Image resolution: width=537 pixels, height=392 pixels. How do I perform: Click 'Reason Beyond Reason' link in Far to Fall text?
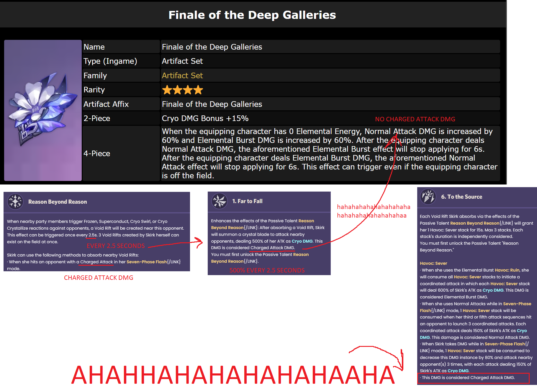pyautogui.click(x=262, y=224)
